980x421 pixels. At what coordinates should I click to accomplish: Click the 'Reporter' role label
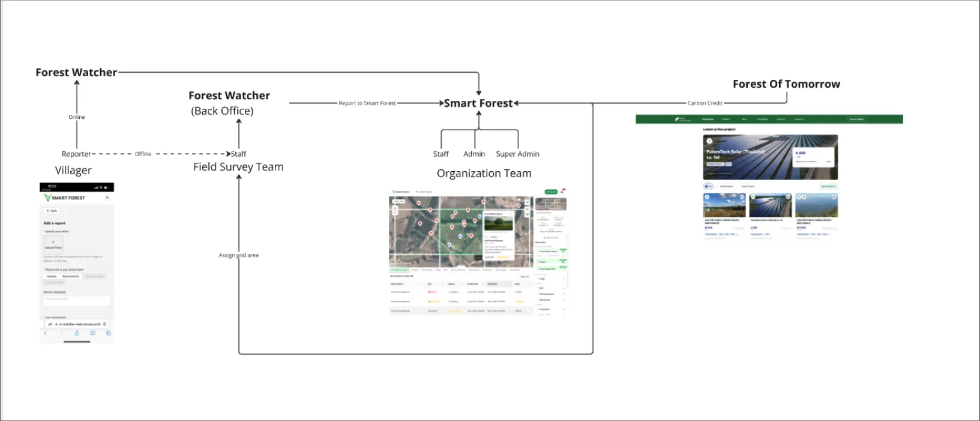click(x=76, y=154)
